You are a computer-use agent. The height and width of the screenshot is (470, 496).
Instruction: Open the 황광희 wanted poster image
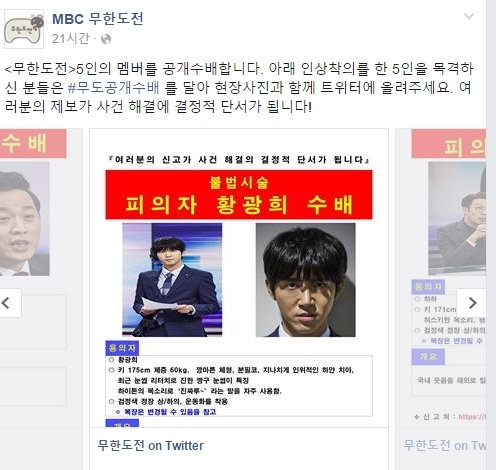239,278
